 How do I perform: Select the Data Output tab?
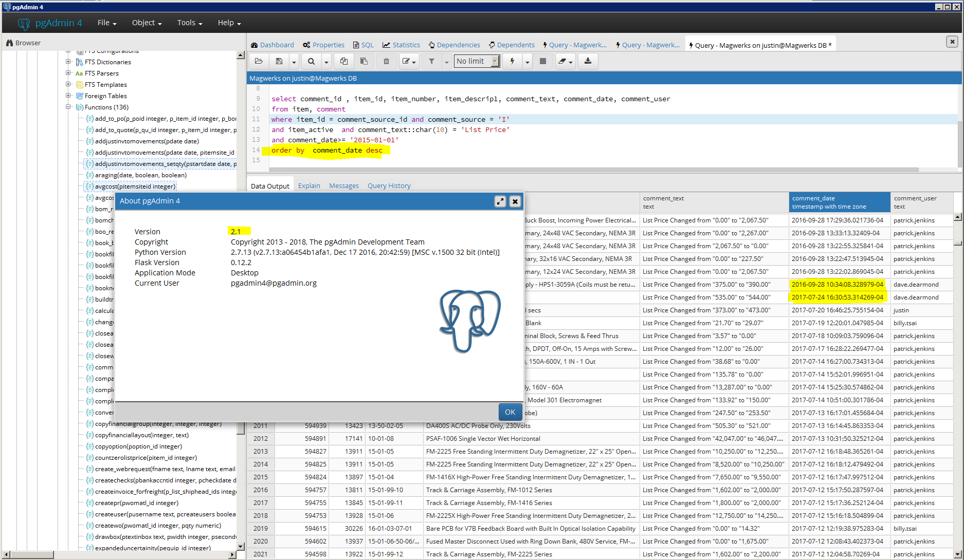coord(270,186)
